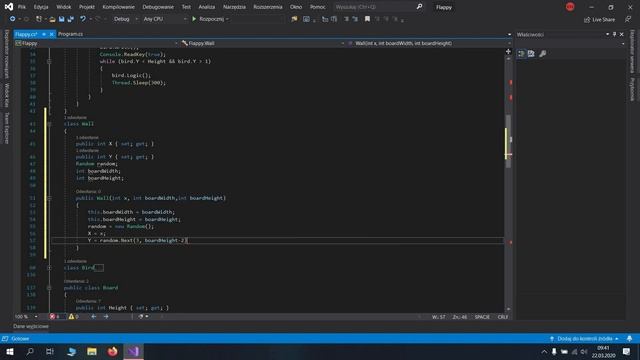Viewport: 640px width, 360px height.
Task: Click the yellow warnings indicator
Action: pyautogui.click(x=73, y=317)
